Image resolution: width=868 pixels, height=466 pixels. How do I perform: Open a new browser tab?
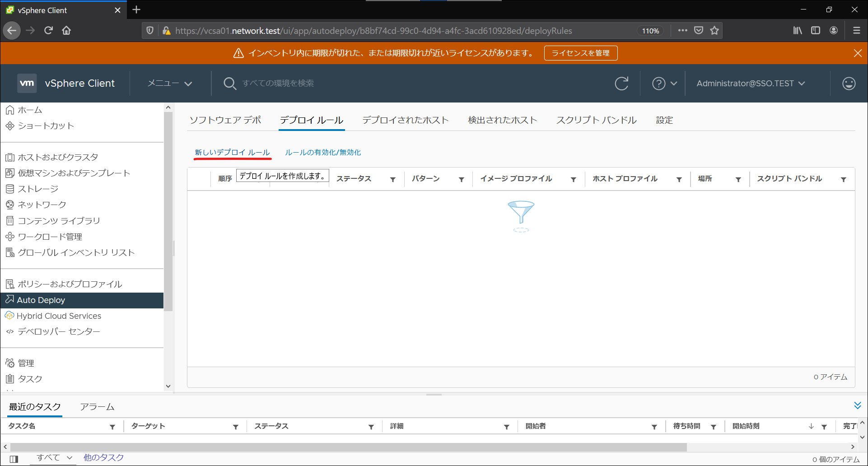136,9
